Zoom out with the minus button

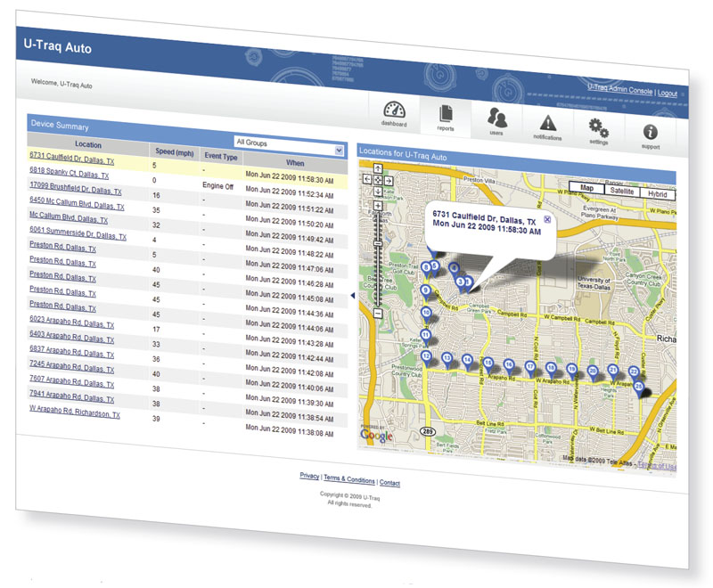click(x=378, y=313)
